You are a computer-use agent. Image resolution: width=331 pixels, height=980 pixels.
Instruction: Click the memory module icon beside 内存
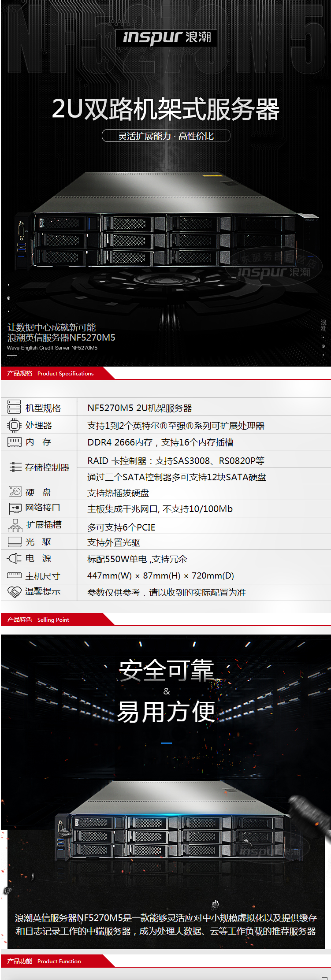14,442
